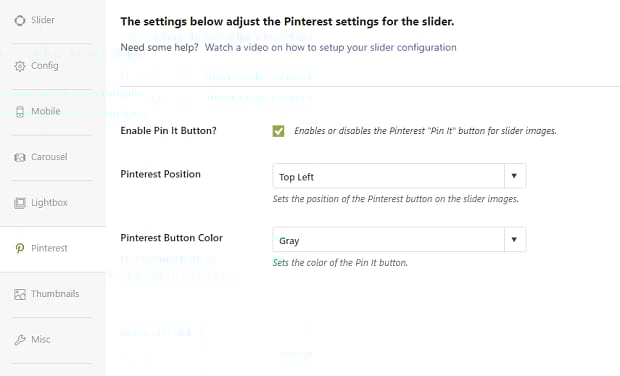Image resolution: width=620 pixels, height=376 pixels.
Task: Expand Pinterest Position dropdown arrow
Action: [x=514, y=176]
